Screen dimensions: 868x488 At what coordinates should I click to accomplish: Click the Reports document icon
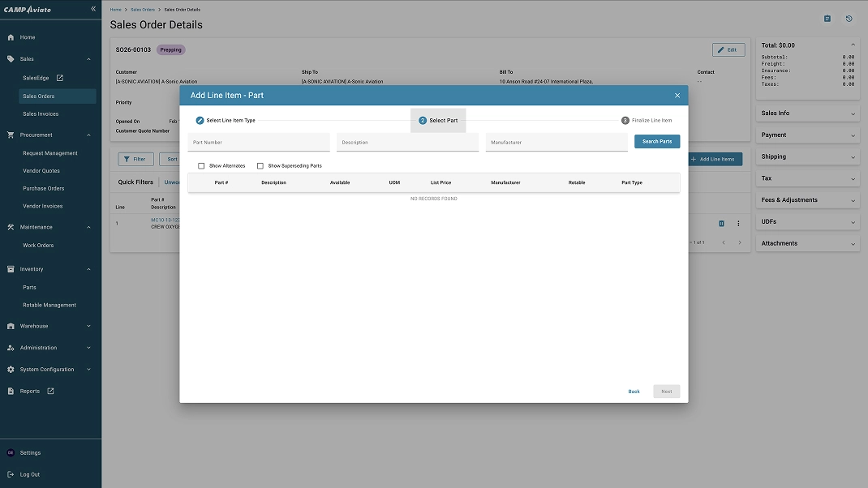click(11, 392)
